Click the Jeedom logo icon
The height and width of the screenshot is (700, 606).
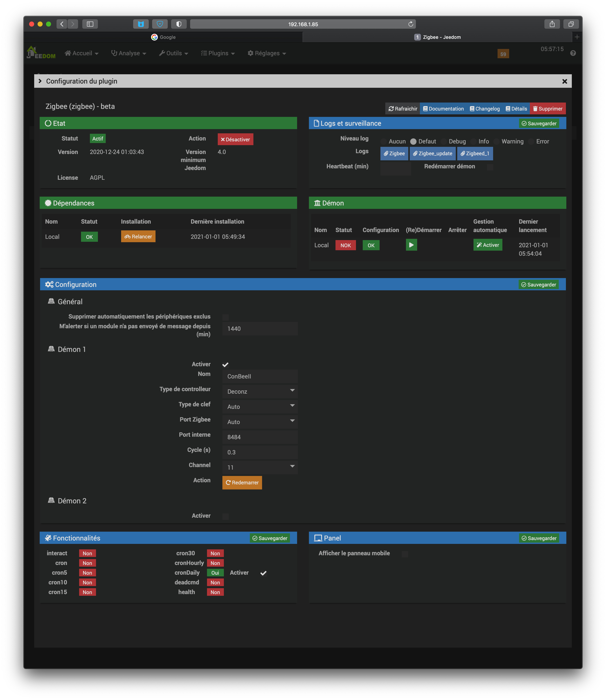41,53
